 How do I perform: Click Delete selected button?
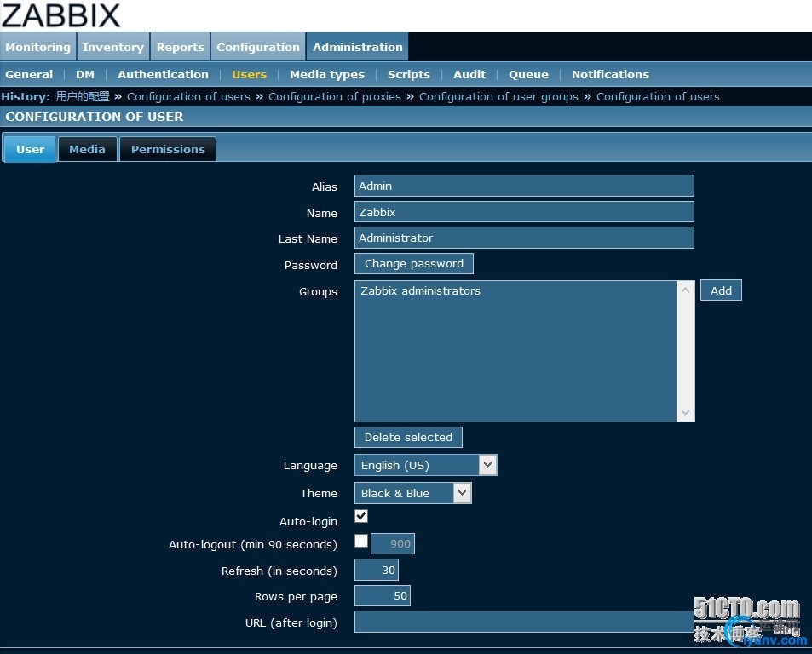pyautogui.click(x=408, y=437)
